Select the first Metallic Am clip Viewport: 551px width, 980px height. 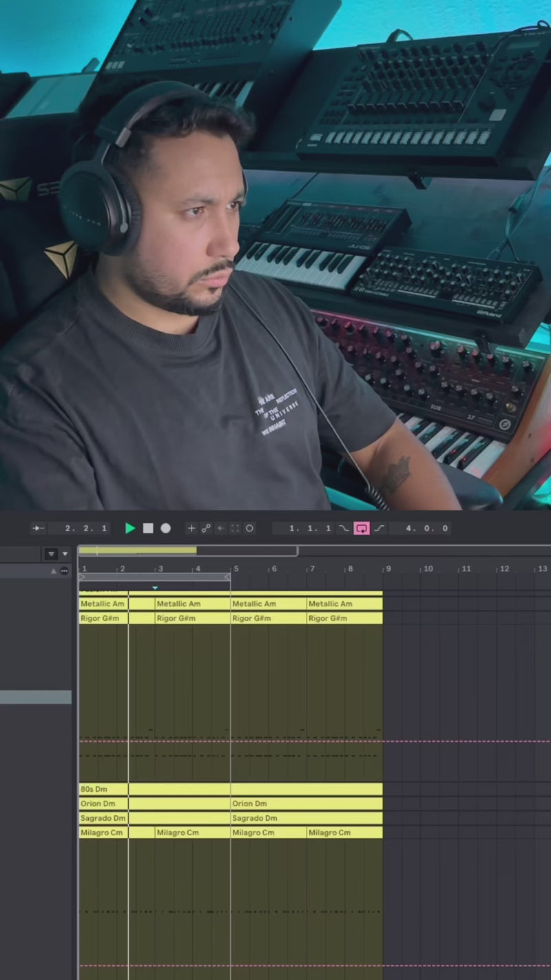click(x=103, y=604)
